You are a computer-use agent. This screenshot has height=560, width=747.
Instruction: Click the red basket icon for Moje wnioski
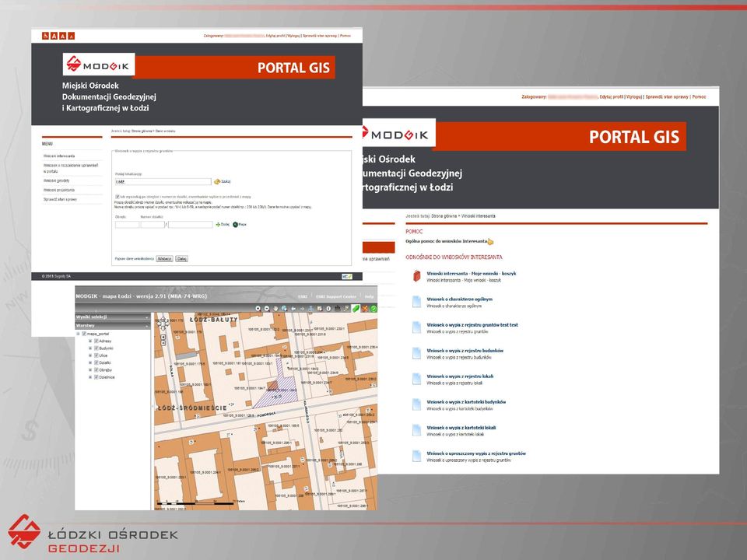click(416, 276)
